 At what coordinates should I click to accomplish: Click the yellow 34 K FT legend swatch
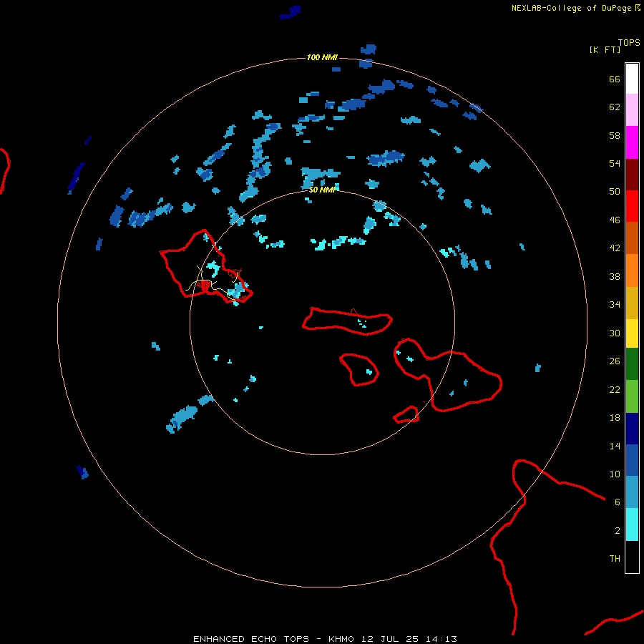point(632,333)
